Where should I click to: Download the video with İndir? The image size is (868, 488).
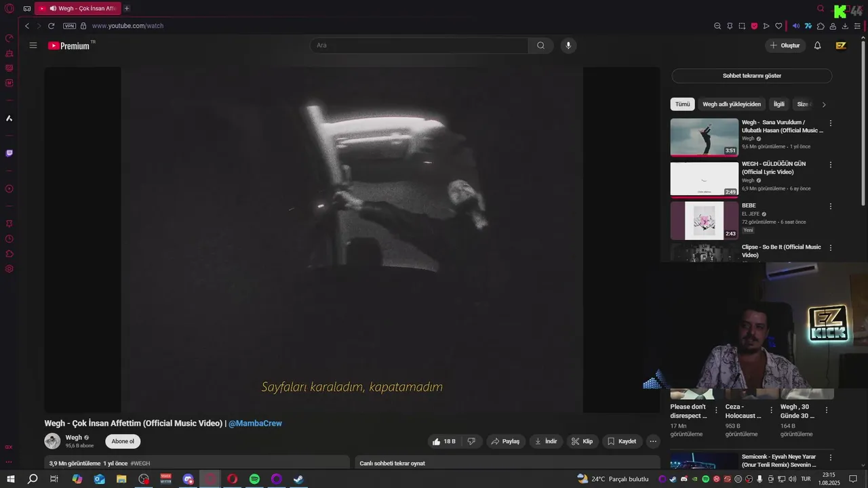pos(546,441)
